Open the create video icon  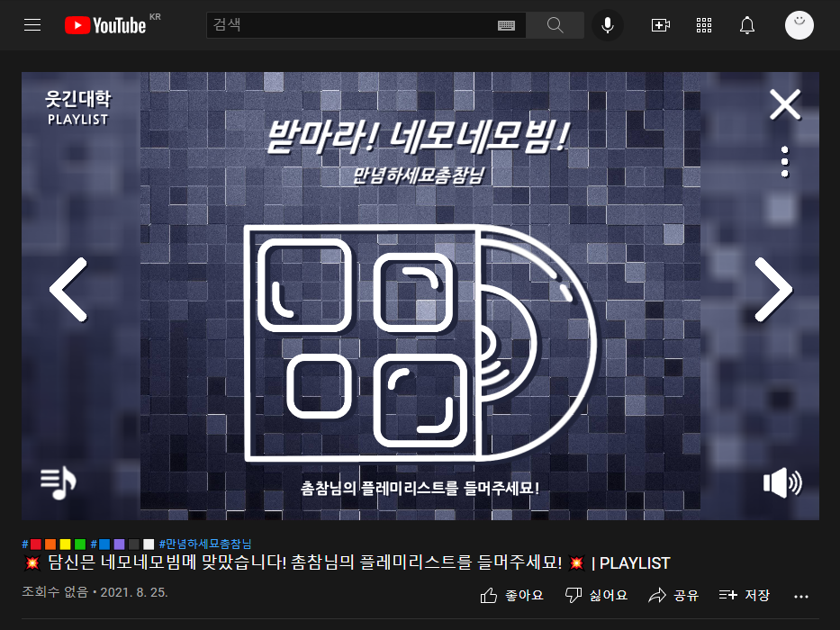click(661, 25)
